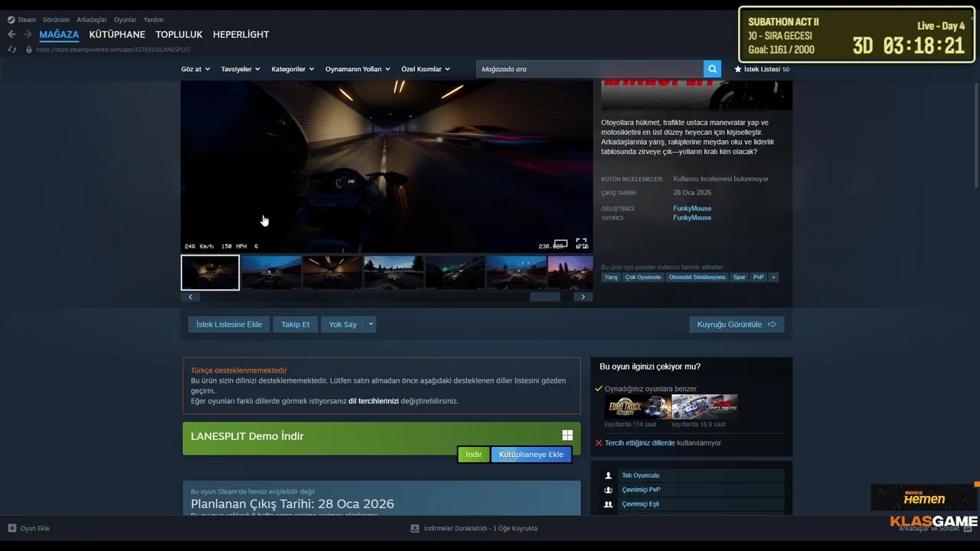This screenshot has width=980, height=551.
Task: Click the store URL address text
Action: (x=113, y=49)
